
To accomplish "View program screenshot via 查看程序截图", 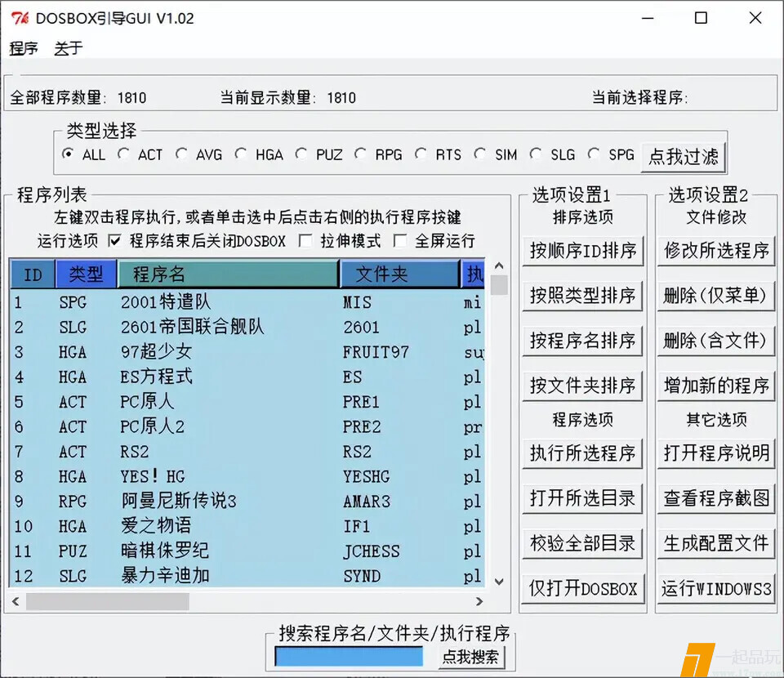I will click(716, 498).
